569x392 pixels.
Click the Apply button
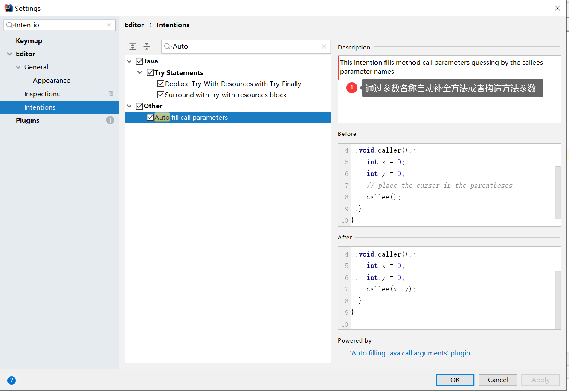[541, 380]
